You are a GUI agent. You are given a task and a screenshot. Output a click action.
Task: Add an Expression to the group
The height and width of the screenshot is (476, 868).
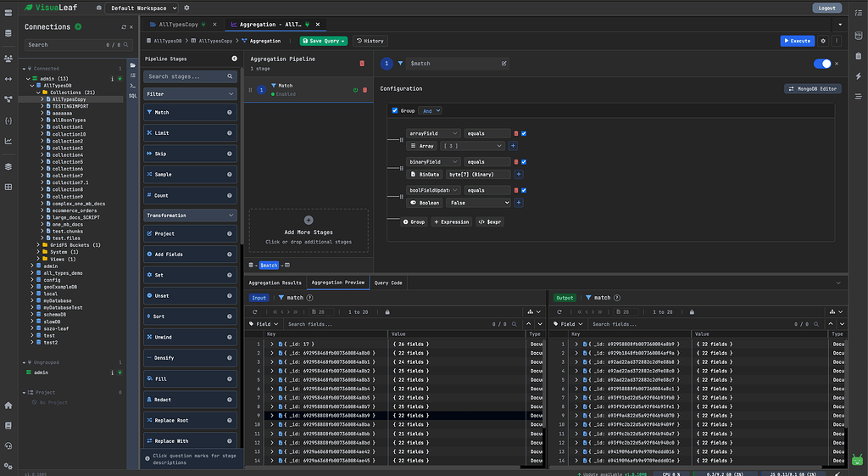pos(451,221)
